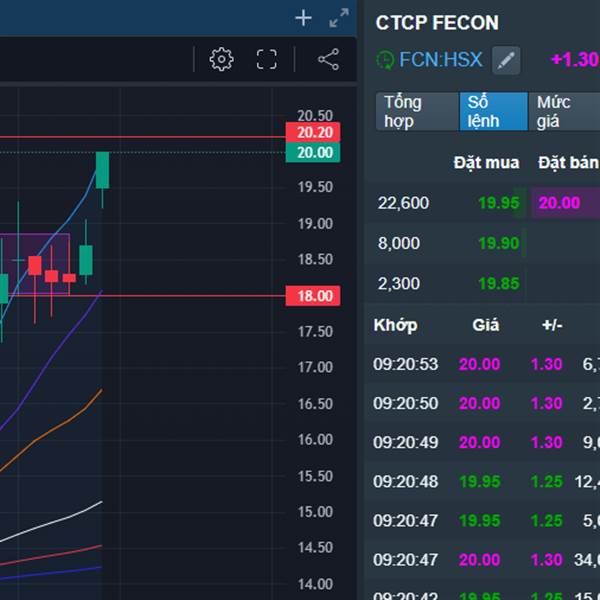Click the FCN:HSX ticker link

[440, 60]
